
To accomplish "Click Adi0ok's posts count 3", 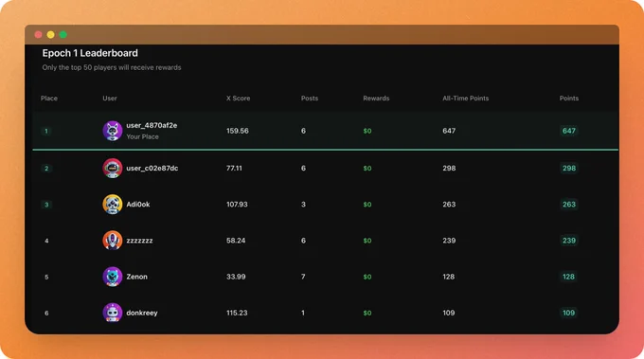I will 303,205.
